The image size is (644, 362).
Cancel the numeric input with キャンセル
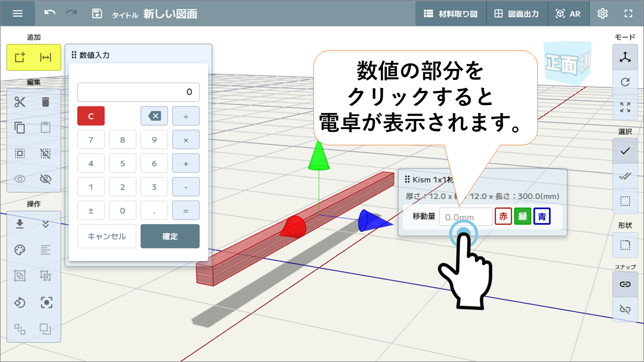point(107,236)
